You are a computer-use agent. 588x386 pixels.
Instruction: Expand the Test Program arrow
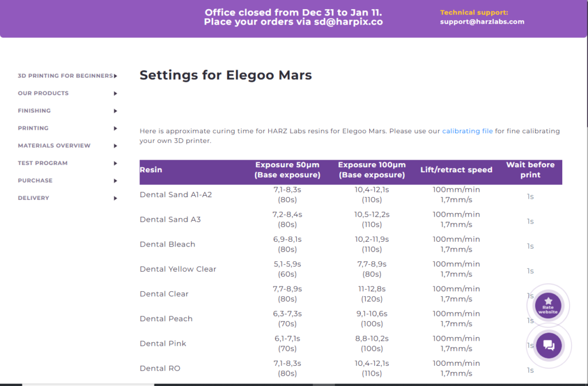click(115, 163)
